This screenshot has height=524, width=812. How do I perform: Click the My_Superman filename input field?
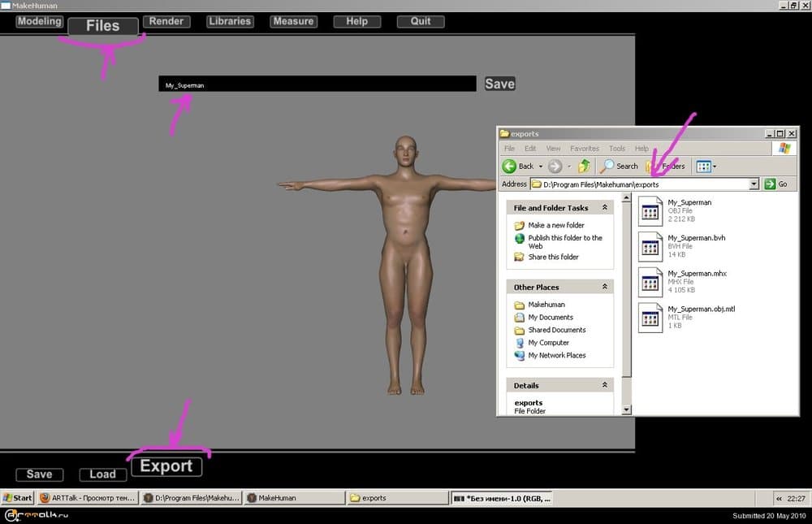pyautogui.click(x=317, y=84)
